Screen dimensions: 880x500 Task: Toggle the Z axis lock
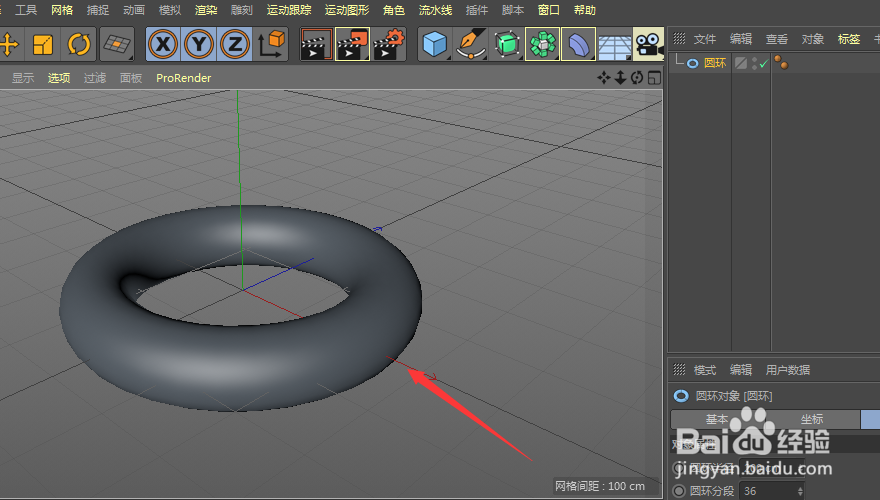235,44
